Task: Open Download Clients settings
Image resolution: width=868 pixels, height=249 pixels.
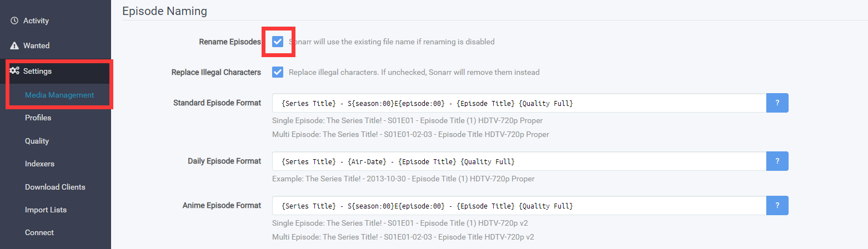Action: pyautogui.click(x=55, y=187)
